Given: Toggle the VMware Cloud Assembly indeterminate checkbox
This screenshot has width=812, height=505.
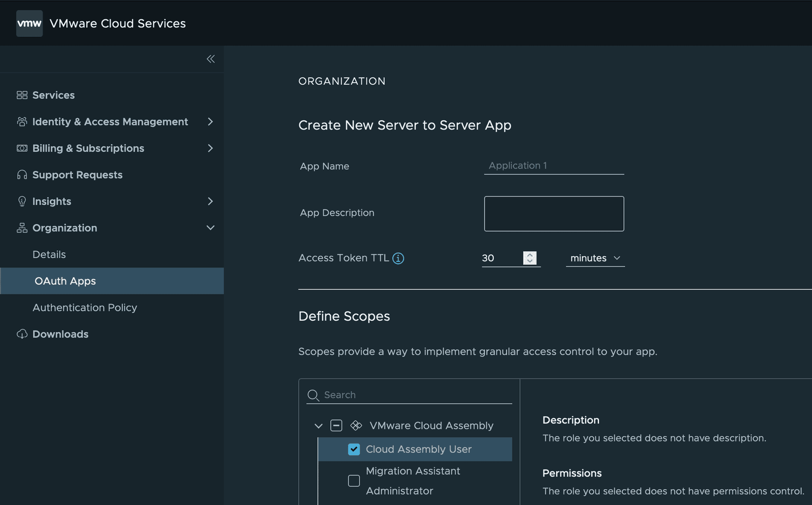Looking at the screenshot, I should 336,425.
